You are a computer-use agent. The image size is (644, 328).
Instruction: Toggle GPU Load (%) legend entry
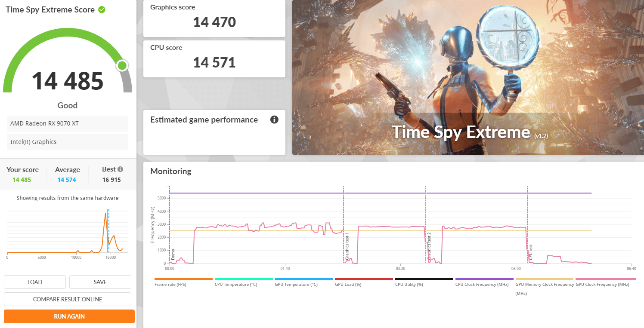click(364, 282)
